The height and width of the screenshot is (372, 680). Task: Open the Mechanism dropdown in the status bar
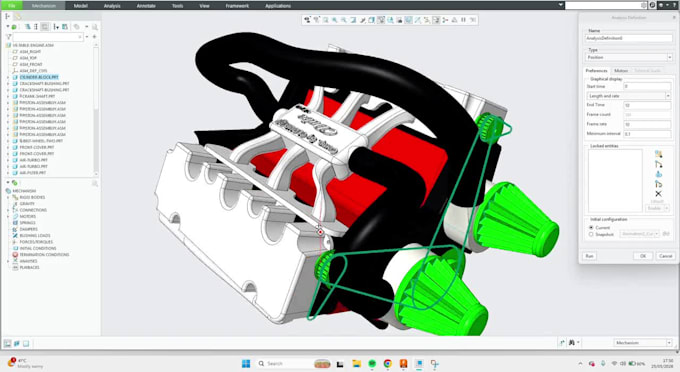643,343
